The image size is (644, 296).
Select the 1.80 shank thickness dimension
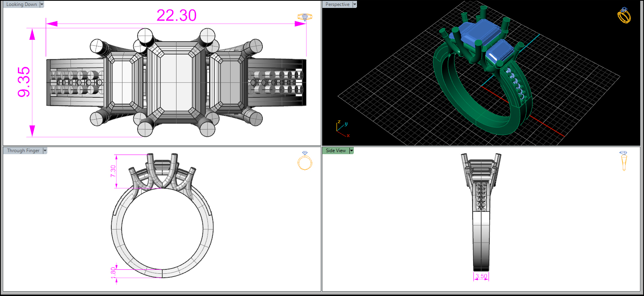pyautogui.click(x=113, y=272)
